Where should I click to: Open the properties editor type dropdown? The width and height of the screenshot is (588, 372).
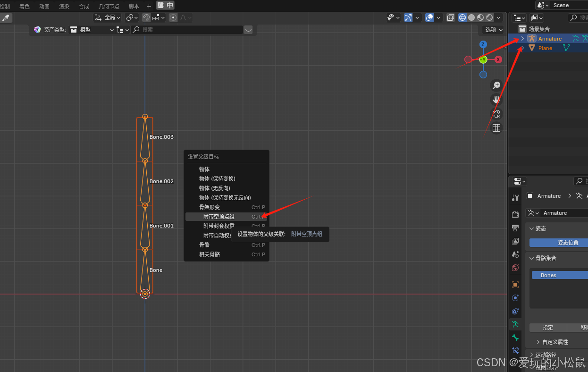pyautogui.click(x=519, y=181)
